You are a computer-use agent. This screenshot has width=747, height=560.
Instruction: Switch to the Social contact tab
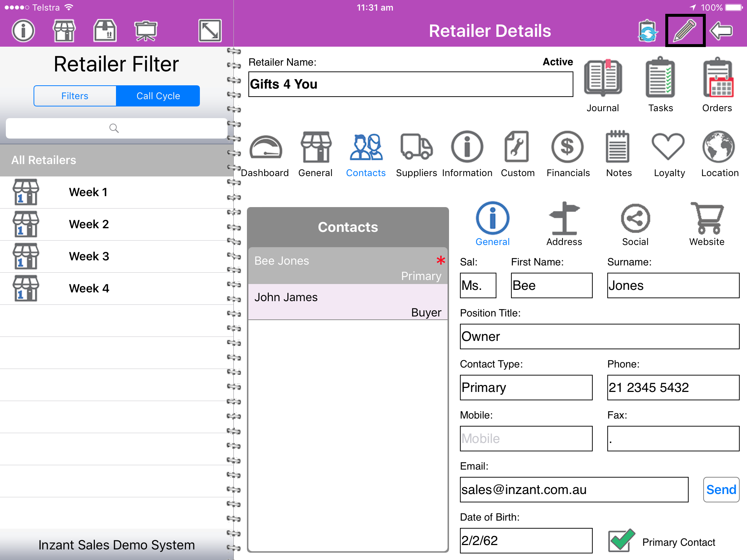click(635, 219)
